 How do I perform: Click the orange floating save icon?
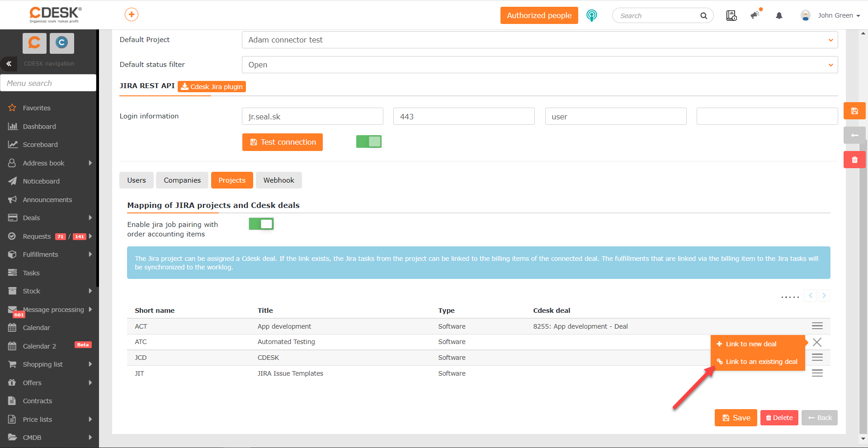pyautogui.click(x=854, y=111)
